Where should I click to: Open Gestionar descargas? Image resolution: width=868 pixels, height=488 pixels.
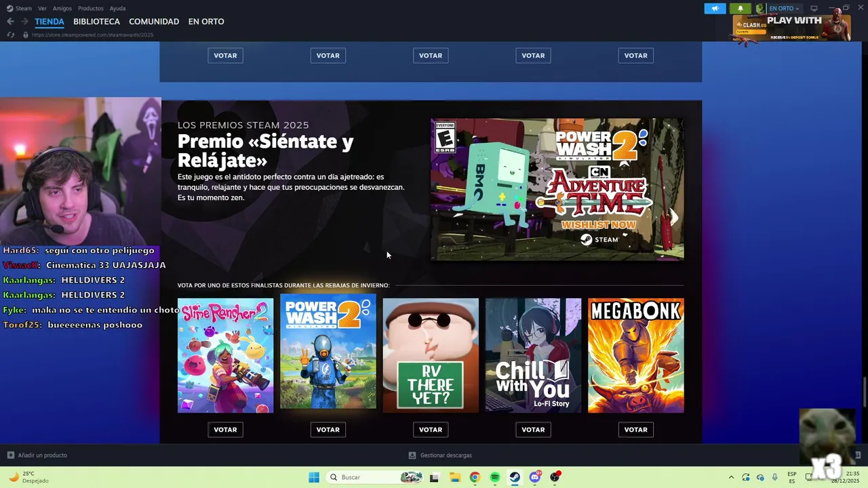click(446, 455)
